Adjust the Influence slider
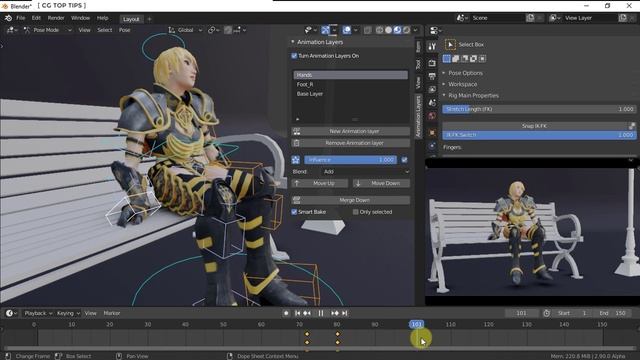640x360 pixels. (x=350, y=160)
